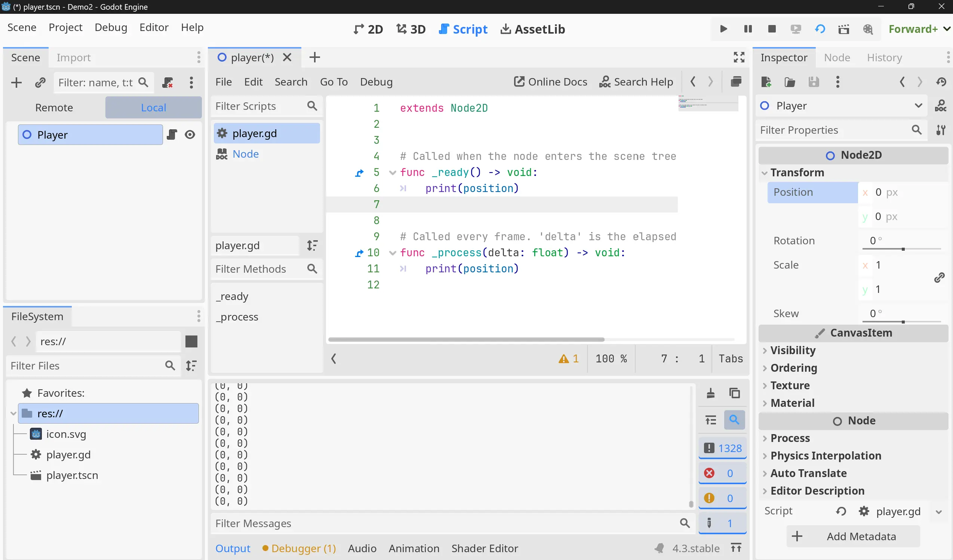Clear the output log
Screen dimensions: 953x560
(x=711, y=393)
